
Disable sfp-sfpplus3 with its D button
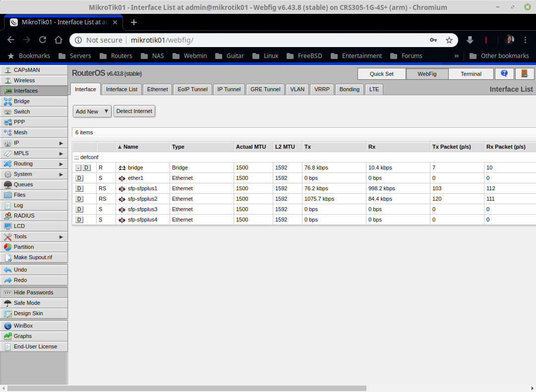tap(79, 210)
